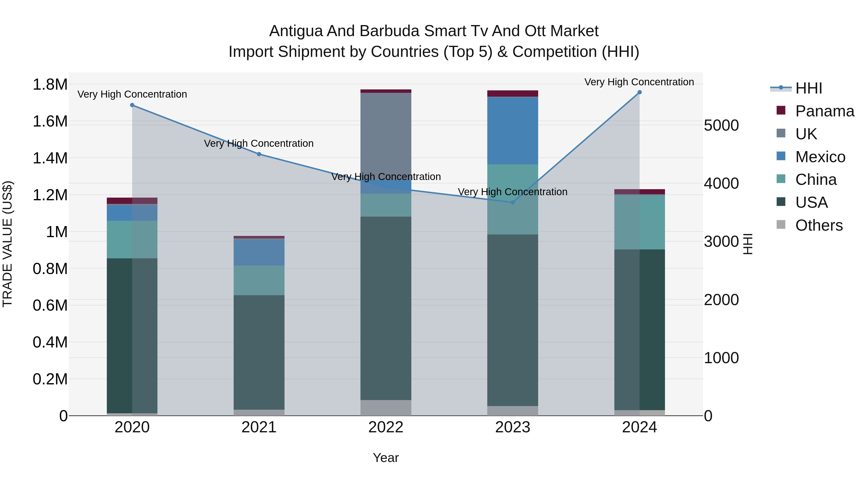Viewport: 868px width, 488px height.
Task: Toggle the Panama legend entry
Action: (815, 111)
